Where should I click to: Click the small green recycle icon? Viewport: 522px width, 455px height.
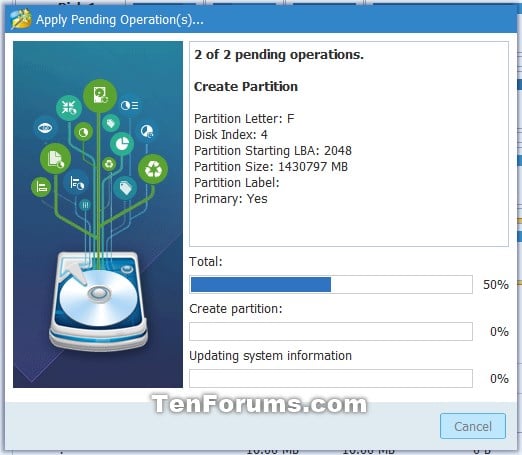pyautogui.click(x=109, y=164)
